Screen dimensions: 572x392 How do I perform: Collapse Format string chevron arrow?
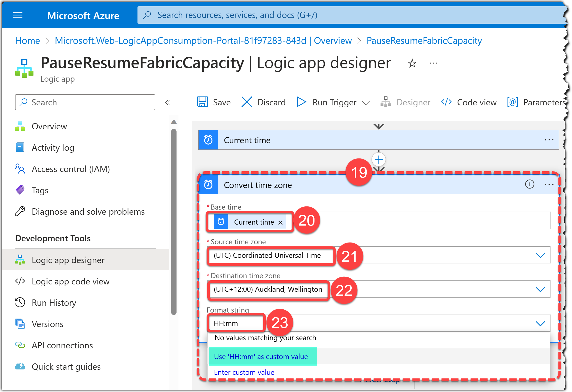click(x=541, y=324)
